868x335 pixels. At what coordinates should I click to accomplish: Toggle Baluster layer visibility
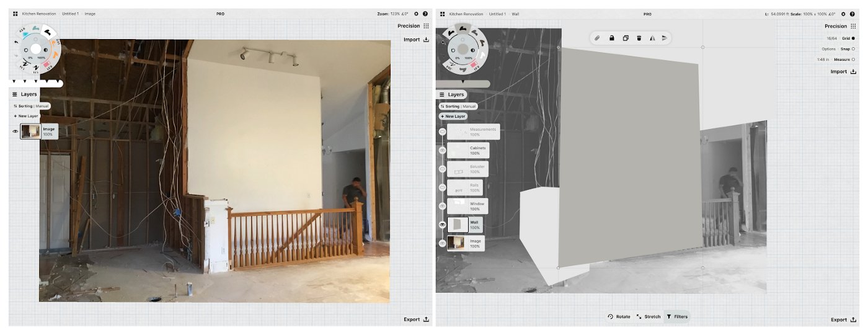[x=443, y=169]
